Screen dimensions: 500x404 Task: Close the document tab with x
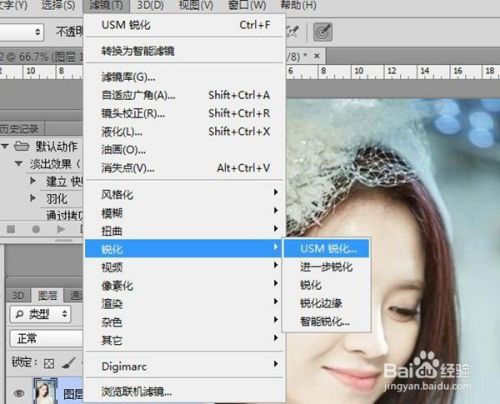pos(317,56)
